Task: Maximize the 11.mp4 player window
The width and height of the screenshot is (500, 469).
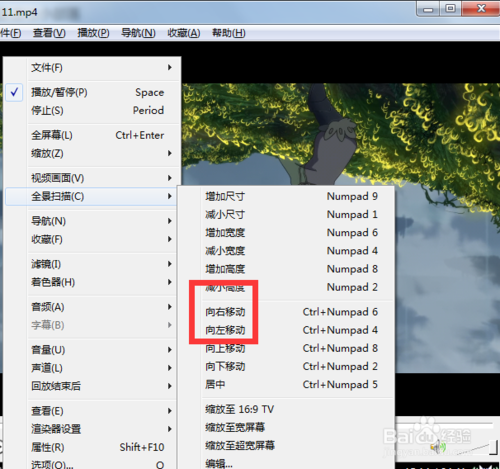Action: pyautogui.click(x=450, y=9)
